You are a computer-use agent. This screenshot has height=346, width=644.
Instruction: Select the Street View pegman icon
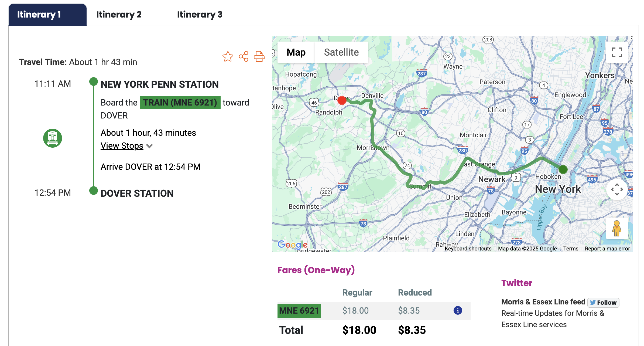point(616,228)
